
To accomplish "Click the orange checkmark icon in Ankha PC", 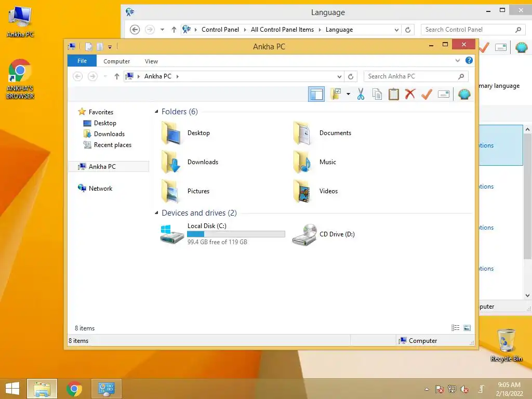I will pos(427,94).
